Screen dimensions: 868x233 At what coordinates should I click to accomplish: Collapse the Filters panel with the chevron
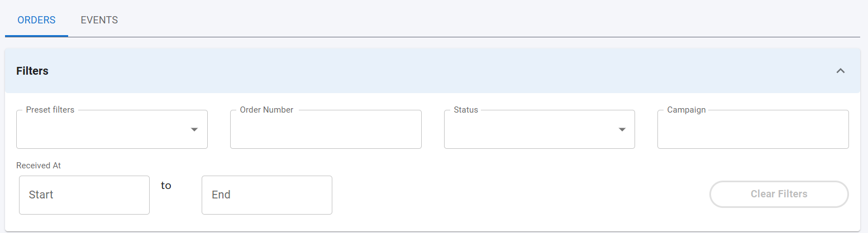840,71
